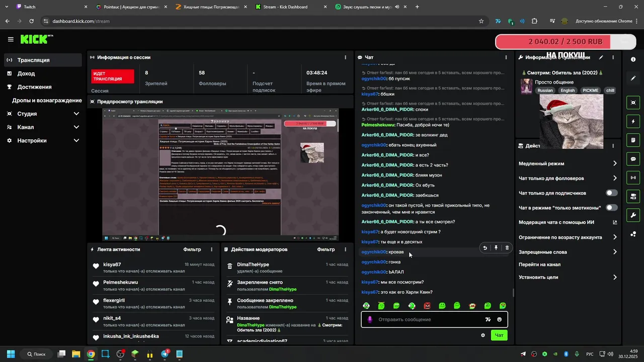The width and height of the screenshot is (644, 362).
Task: Click the green Чат send button
Action: pyautogui.click(x=499, y=335)
